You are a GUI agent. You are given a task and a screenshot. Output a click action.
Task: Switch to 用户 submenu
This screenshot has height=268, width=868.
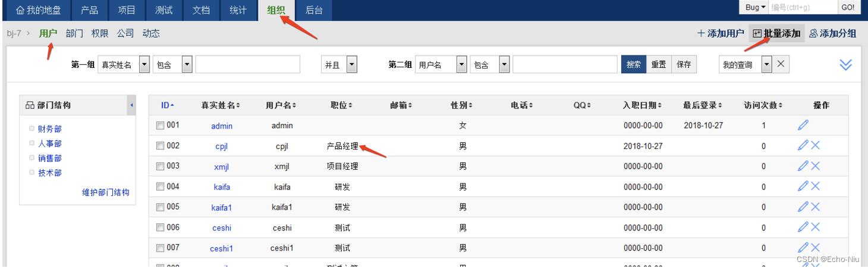click(x=48, y=33)
